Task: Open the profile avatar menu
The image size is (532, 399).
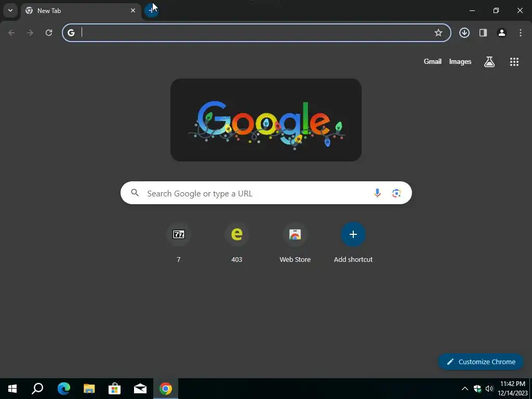Action: [x=502, y=33]
